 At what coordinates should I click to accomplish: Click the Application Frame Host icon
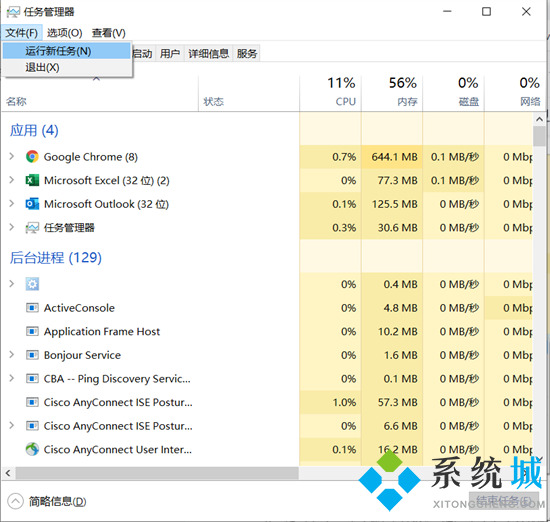(32, 332)
